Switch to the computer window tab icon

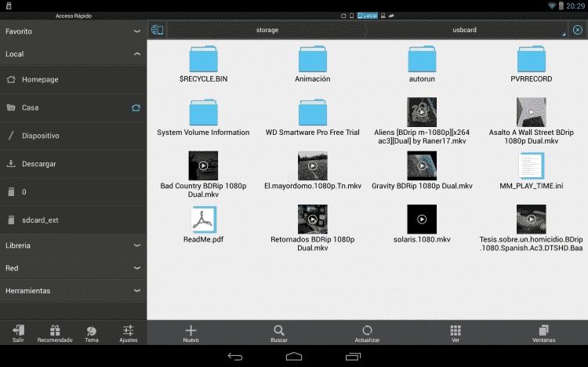tap(383, 16)
